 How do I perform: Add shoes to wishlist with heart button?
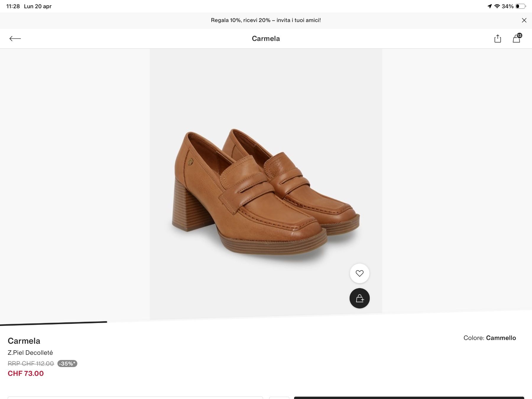pos(359,273)
